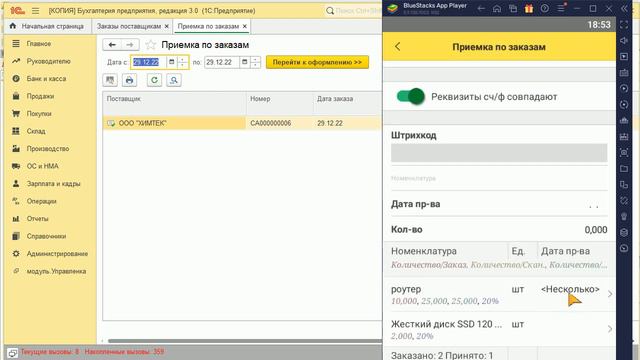The height and width of the screenshot is (360, 640).
Task: Open calendar picker for по date field
Action: click(x=244, y=62)
